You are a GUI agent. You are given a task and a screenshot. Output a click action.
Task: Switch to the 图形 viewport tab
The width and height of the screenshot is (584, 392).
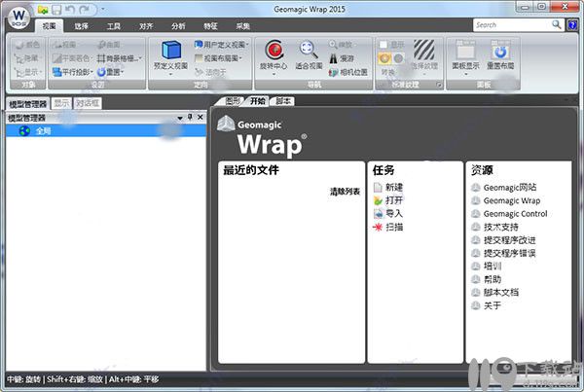coord(233,101)
